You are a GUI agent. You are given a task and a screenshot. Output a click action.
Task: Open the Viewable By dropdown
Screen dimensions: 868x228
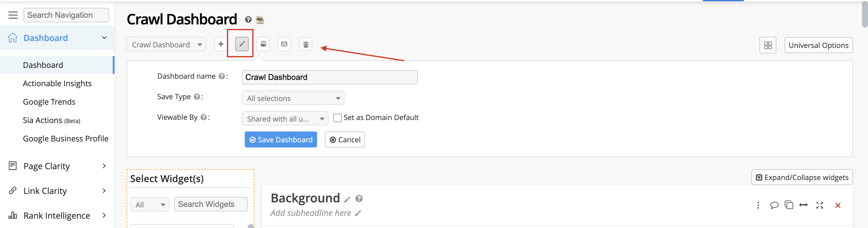click(285, 119)
